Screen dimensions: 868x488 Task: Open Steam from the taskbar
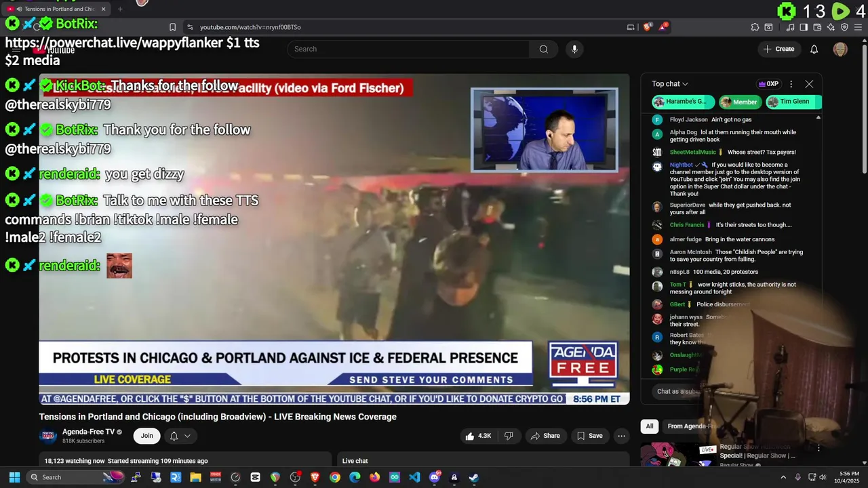[x=474, y=477]
